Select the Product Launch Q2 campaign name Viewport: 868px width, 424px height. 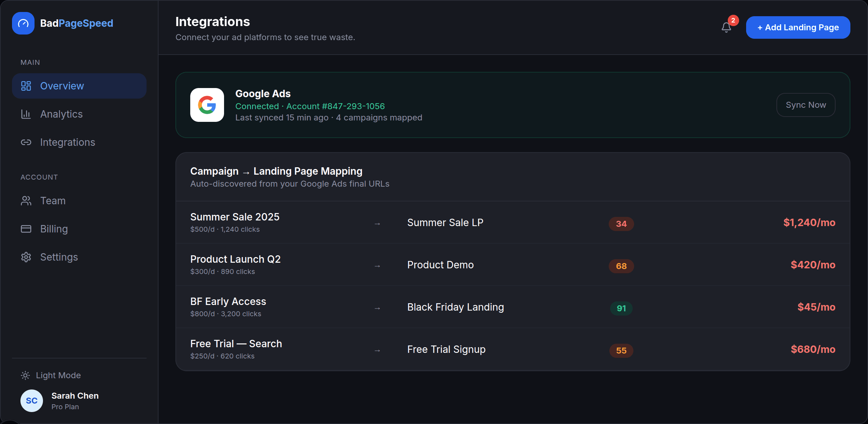(x=235, y=259)
